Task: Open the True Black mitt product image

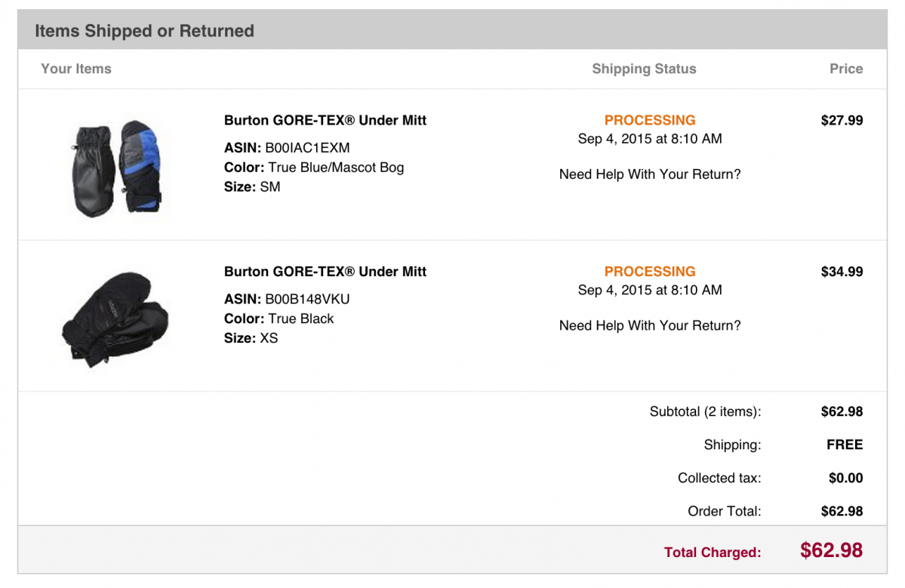Action: tap(115, 319)
